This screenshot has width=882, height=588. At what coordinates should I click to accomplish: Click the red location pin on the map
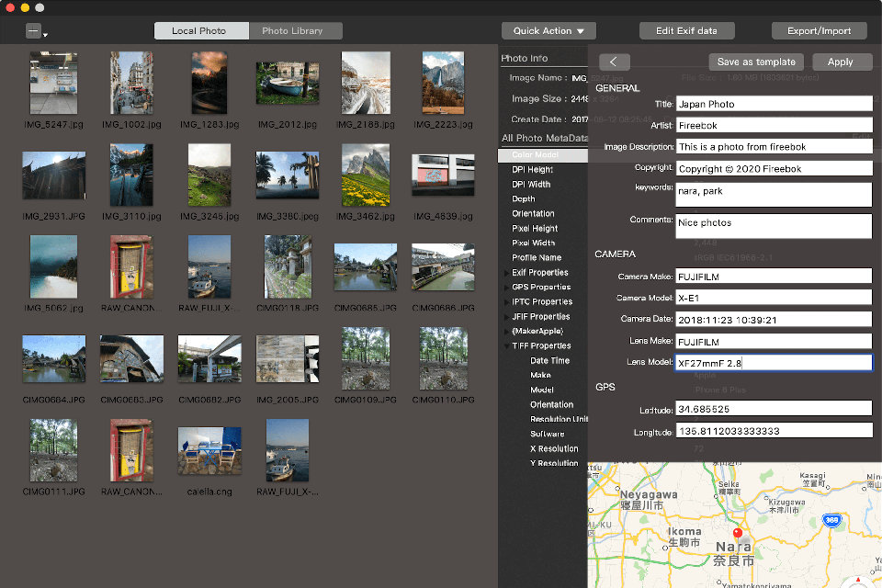pos(738,533)
